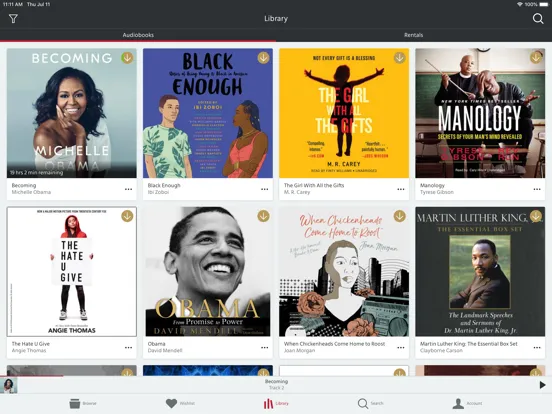Click author name David Mendell

pyautogui.click(x=165, y=351)
